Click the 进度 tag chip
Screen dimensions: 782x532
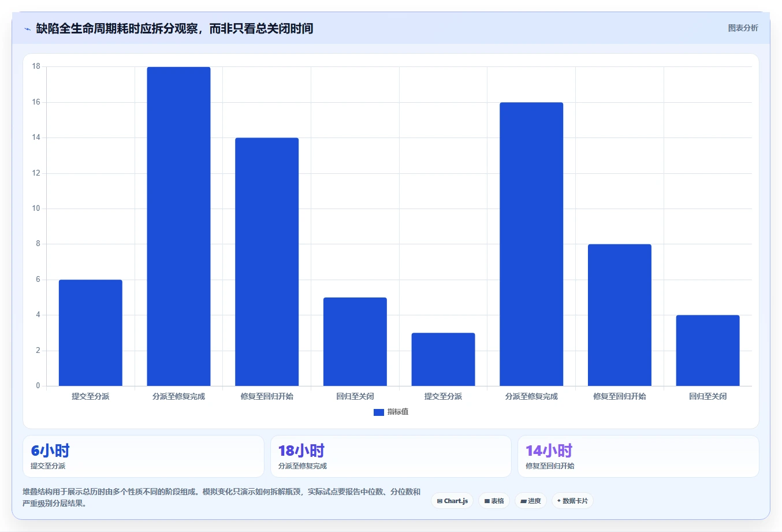[x=531, y=501]
